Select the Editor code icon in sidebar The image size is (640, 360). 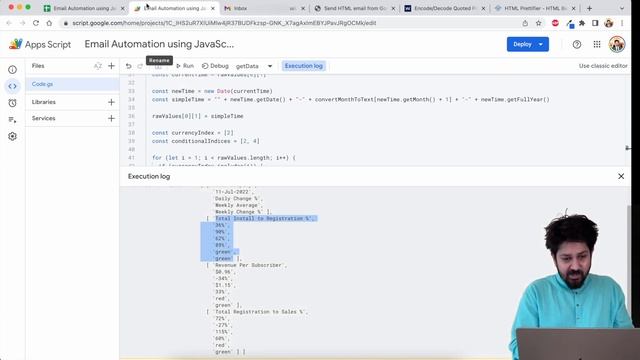[12, 86]
